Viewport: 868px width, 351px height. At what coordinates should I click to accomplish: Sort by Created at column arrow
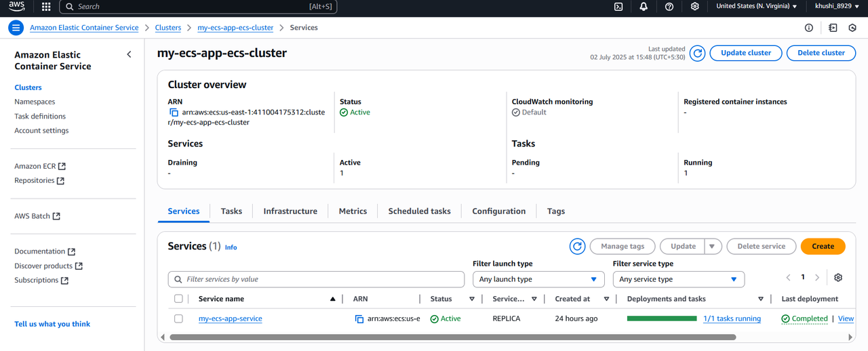click(606, 299)
